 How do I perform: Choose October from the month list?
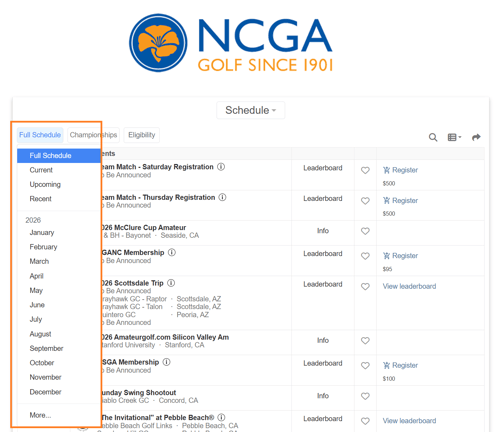coord(42,363)
